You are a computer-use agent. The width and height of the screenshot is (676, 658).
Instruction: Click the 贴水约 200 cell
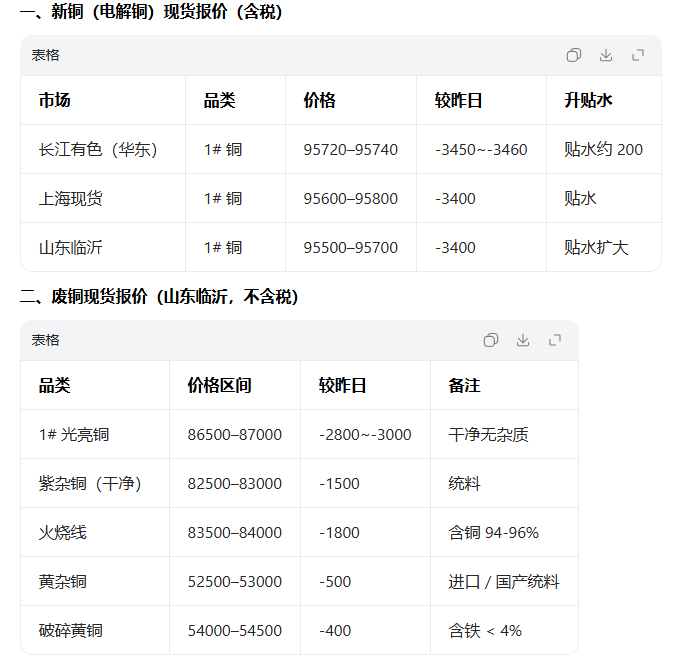603,150
